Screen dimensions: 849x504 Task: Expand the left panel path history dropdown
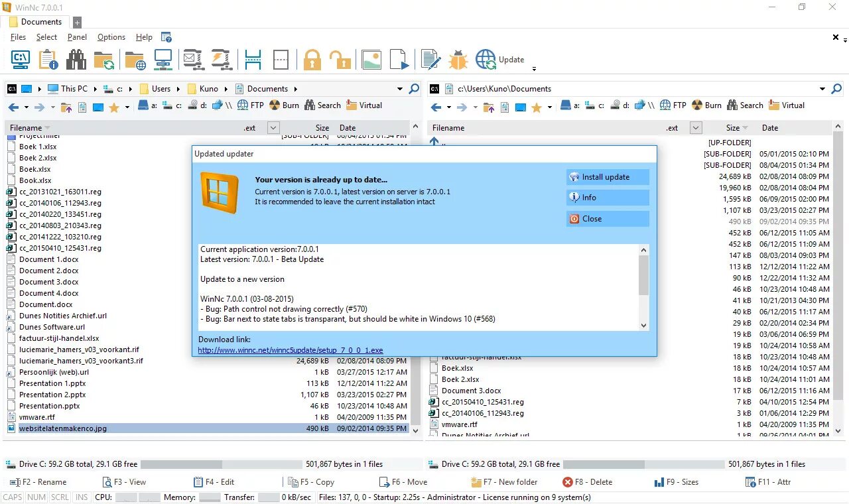coord(400,89)
